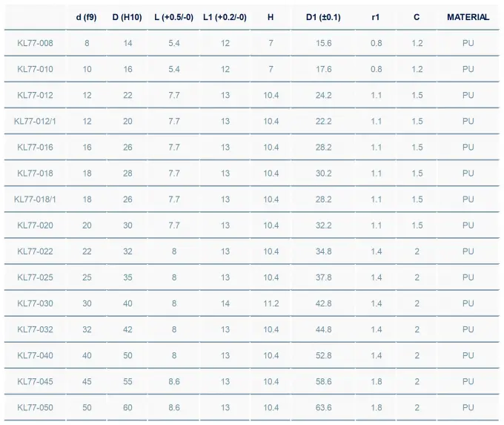Select the r1 column header
The height and width of the screenshot is (425, 504).
376,17
